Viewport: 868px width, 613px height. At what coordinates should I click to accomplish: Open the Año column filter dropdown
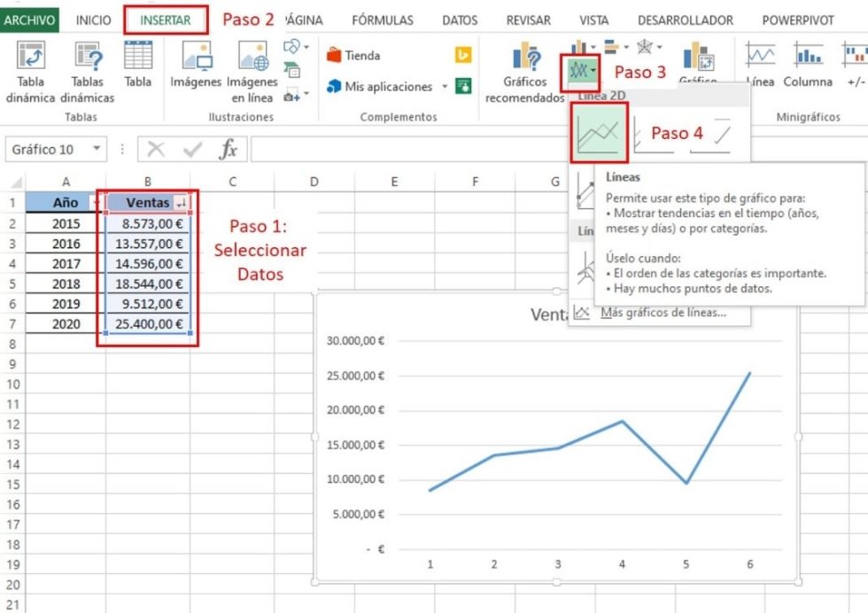point(96,203)
